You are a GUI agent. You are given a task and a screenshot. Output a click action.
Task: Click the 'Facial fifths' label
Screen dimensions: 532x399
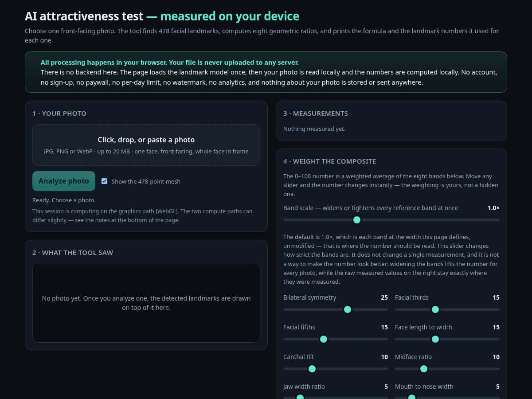point(299,327)
